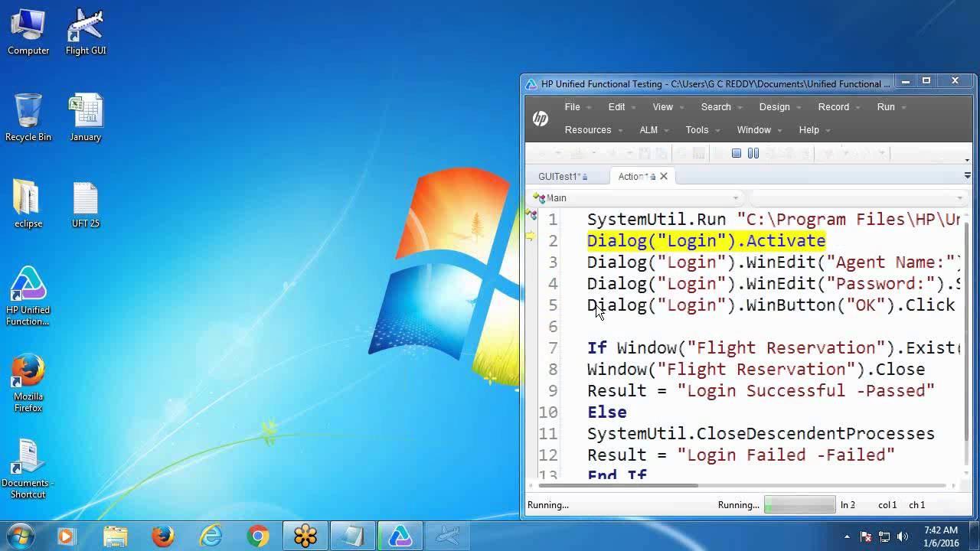Image resolution: width=980 pixels, height=551 pixels.
Task: Click highlighted Dialog("Login").Activate line
Action: (706, 241)
